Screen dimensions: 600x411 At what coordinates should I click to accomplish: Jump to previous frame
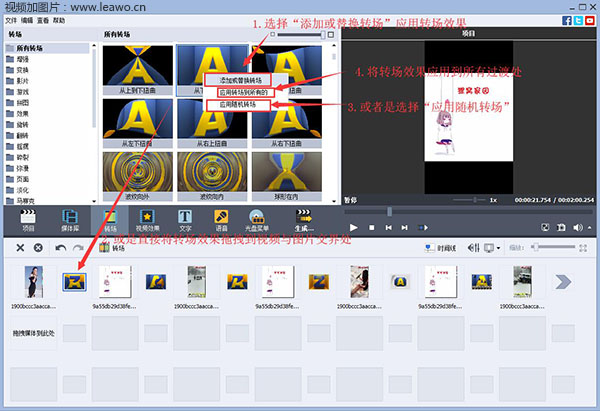pyautogui.click(x=388, y=227)
